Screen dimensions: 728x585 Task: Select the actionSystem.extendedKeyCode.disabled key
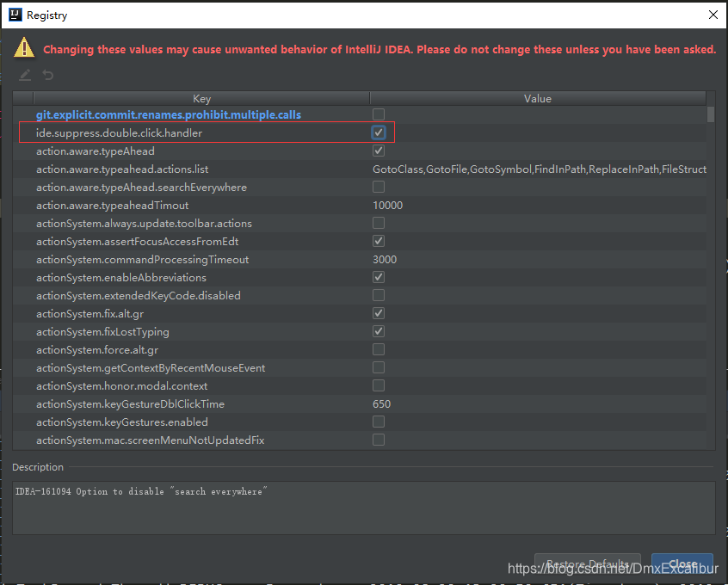(x=139, y=296)
